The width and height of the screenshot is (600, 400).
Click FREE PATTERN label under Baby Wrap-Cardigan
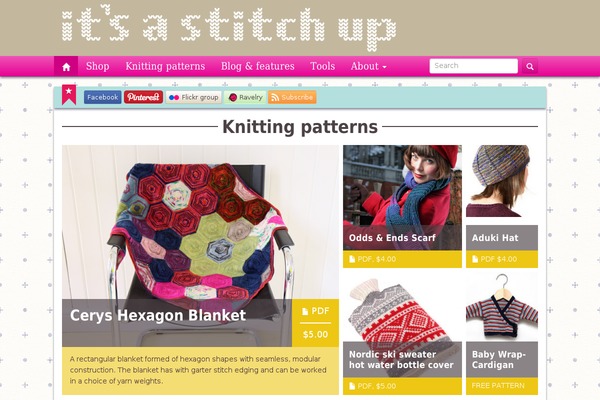(498, 385)
